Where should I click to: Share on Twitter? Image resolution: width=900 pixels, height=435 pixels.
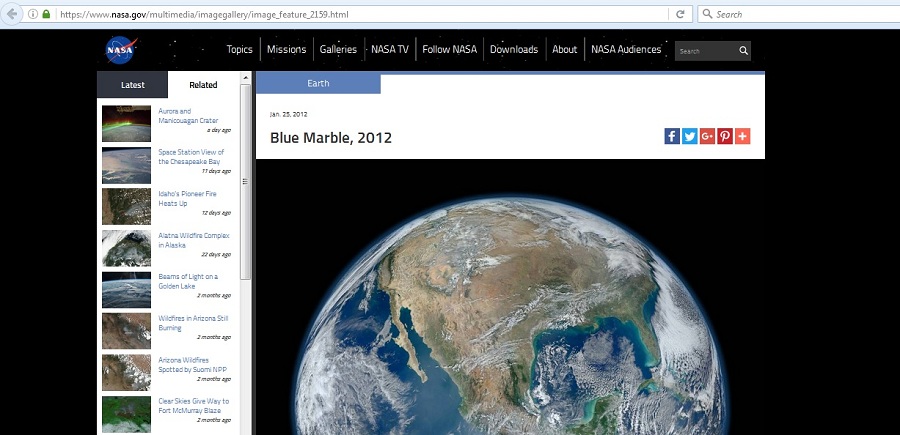point(690,136)
